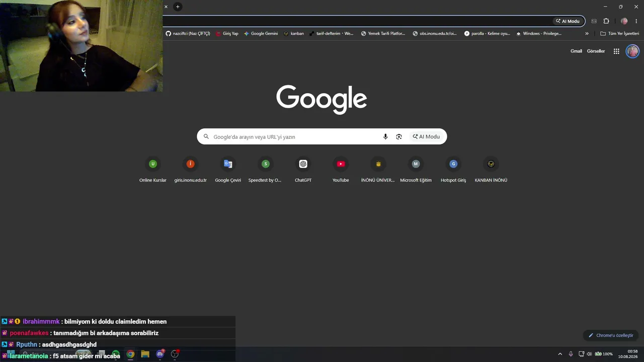Click chat message from Rputhn

coord(118,344)
